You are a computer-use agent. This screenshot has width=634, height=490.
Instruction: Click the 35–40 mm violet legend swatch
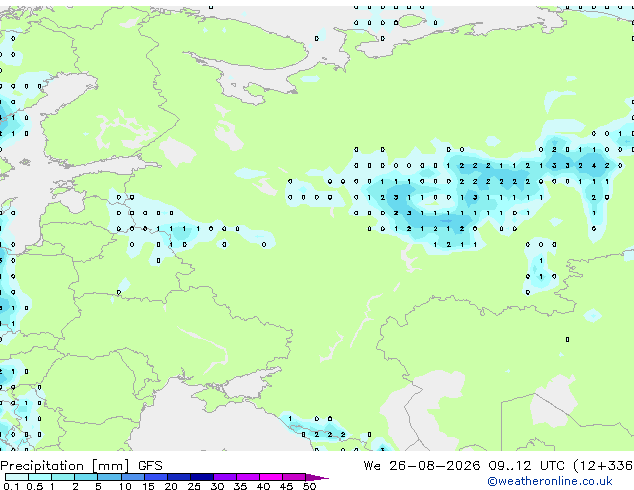point(248,477)
